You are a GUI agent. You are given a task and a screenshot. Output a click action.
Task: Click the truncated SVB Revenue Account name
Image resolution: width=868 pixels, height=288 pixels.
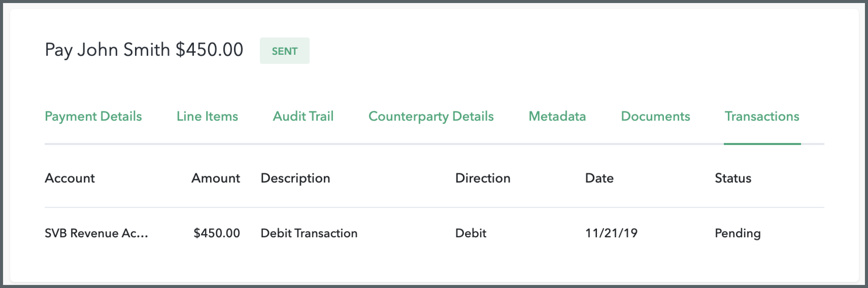point(96,233)
